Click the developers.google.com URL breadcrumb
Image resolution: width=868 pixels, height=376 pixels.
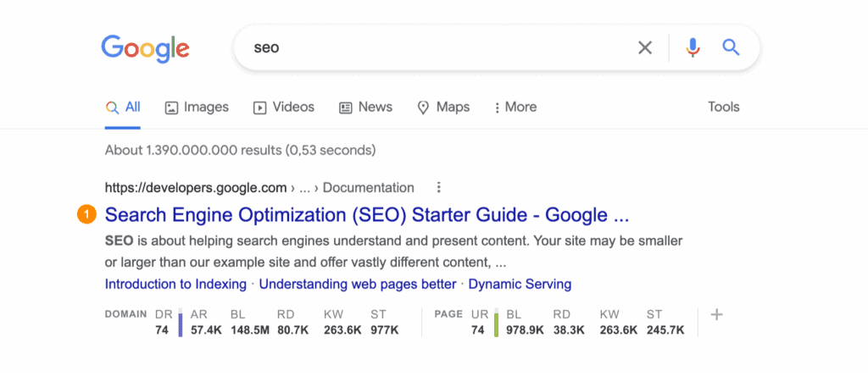pos(259,188)
